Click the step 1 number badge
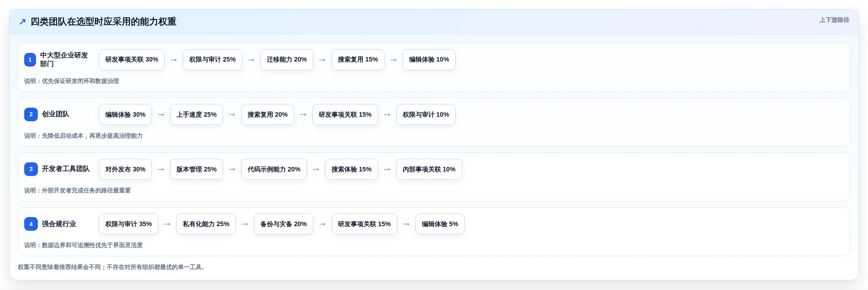This screenshot has width=868, height=290. click(30, 60)
